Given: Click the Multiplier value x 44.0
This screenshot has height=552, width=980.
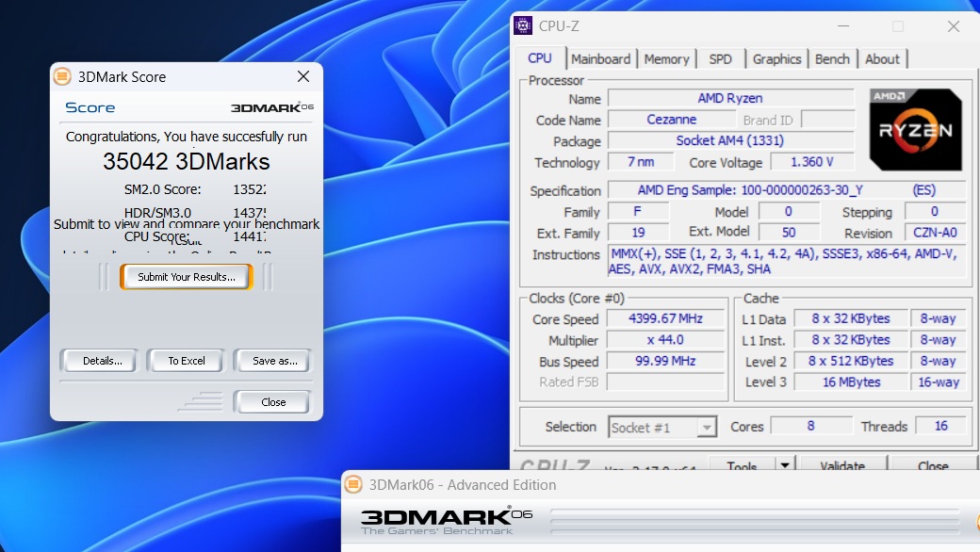Looking at the screenshot, I should coord(665,340).
